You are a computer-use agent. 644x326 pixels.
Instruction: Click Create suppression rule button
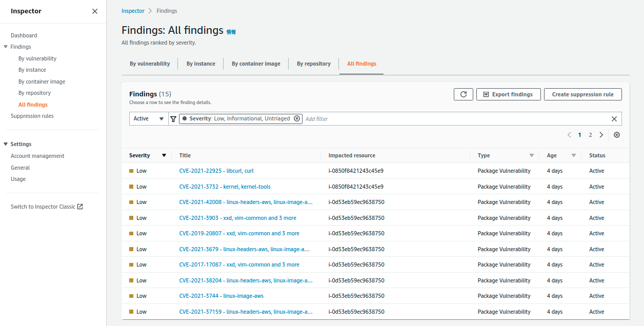pos(582,94)
